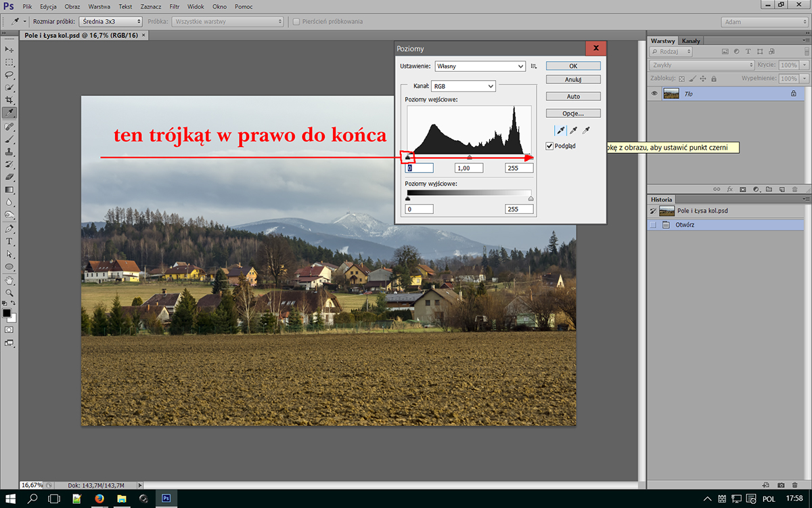The image size is (812, 508).
Task: Switch to the Kanały tab
Action: tap(691, 41)
